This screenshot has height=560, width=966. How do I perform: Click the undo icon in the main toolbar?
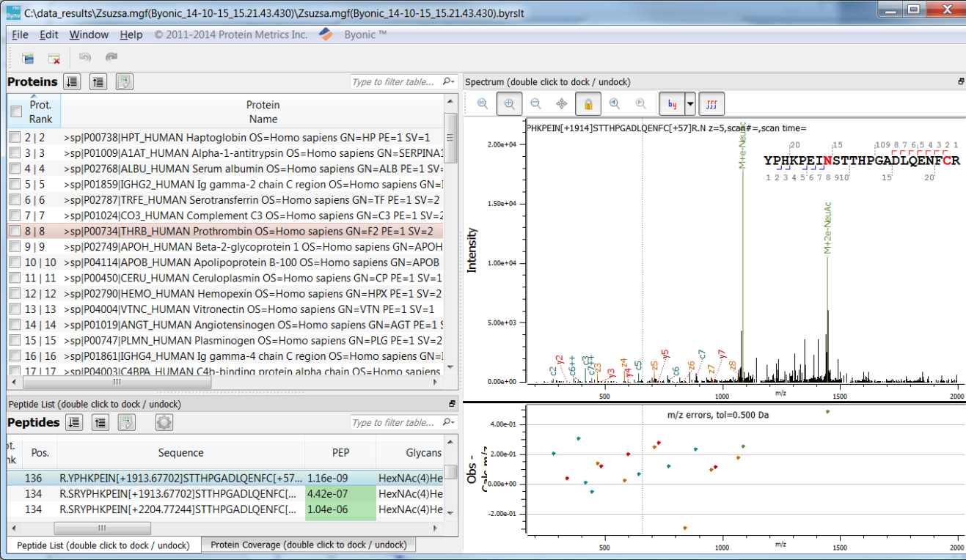[85, 58]
